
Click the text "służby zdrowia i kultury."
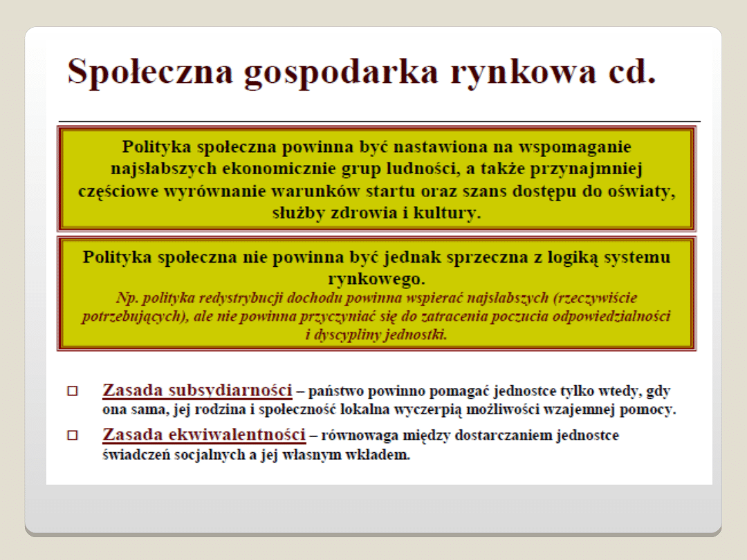pos(377,213)
